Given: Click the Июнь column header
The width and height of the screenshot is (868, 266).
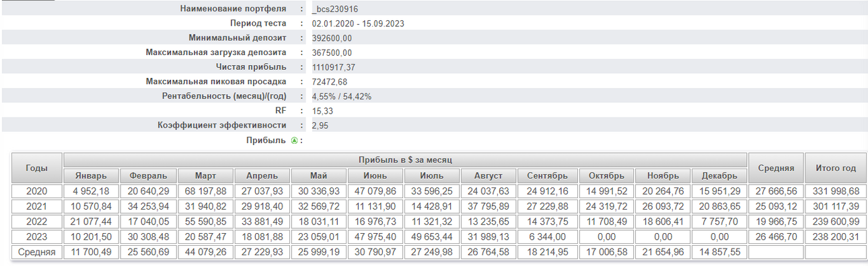Looking at the screenshot, I should [375, 175].
